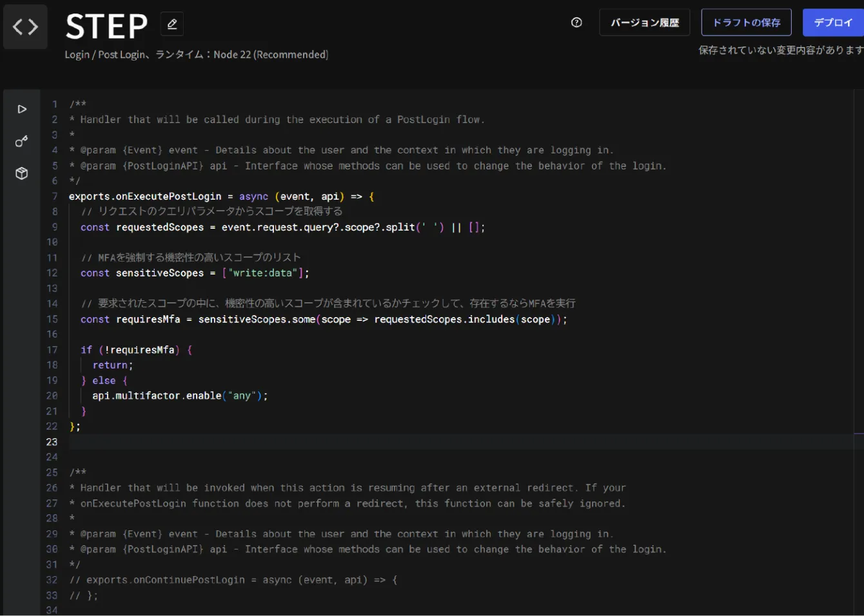
Task: Click the editor vertical scrollbar on right
Action: pyautogui.click(x=858, y=258)
